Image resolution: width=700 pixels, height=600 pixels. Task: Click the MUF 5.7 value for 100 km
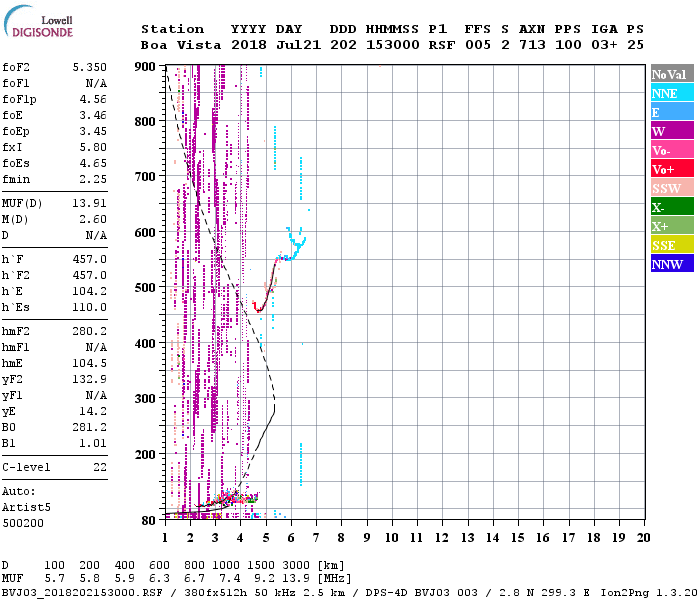pos(54,579)
